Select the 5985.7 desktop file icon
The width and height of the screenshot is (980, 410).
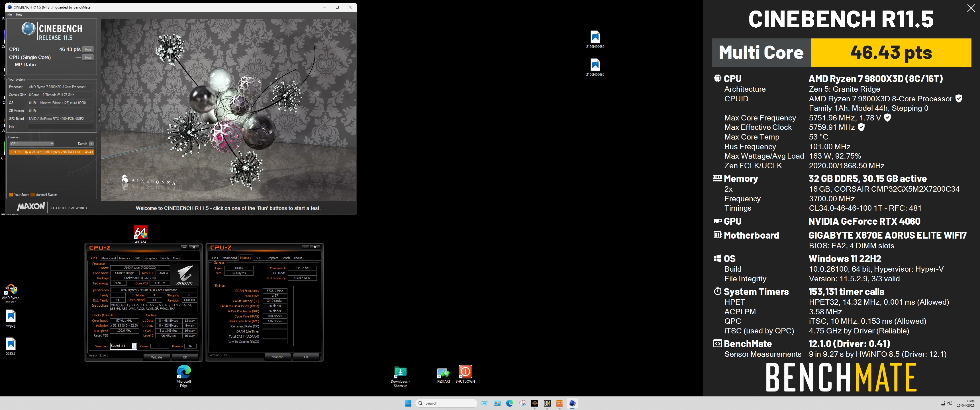11,347
